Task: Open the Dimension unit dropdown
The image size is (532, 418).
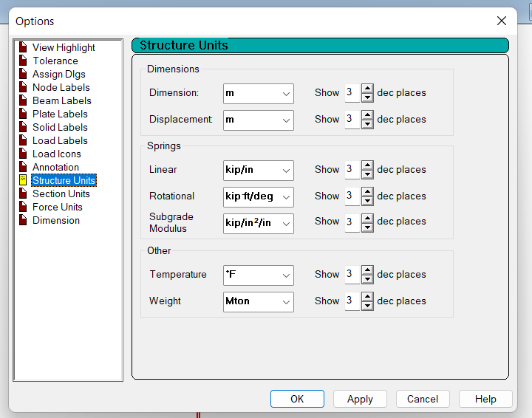Action: click(259, 94)
